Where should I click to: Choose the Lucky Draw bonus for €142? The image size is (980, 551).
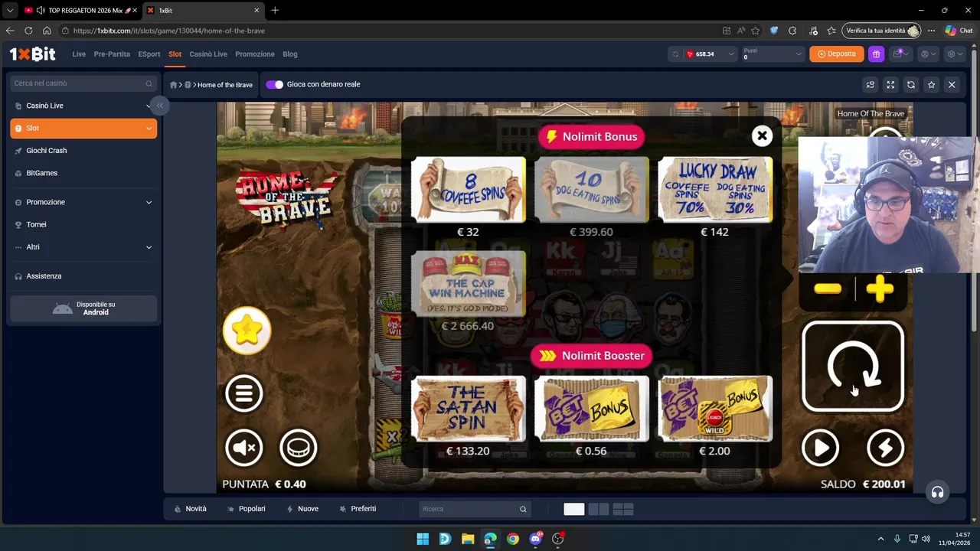pos(715,190)
